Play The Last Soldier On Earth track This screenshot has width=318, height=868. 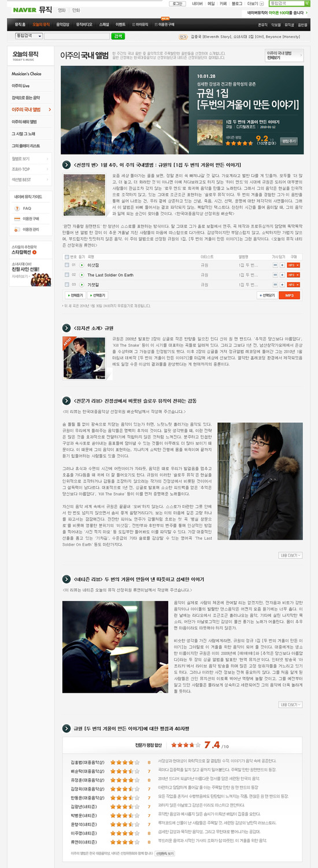(81, 274)
